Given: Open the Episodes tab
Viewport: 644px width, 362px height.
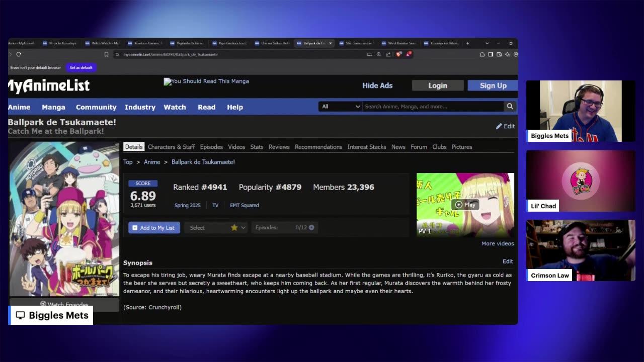Looking at the screenshot, I should coord(211,147).
